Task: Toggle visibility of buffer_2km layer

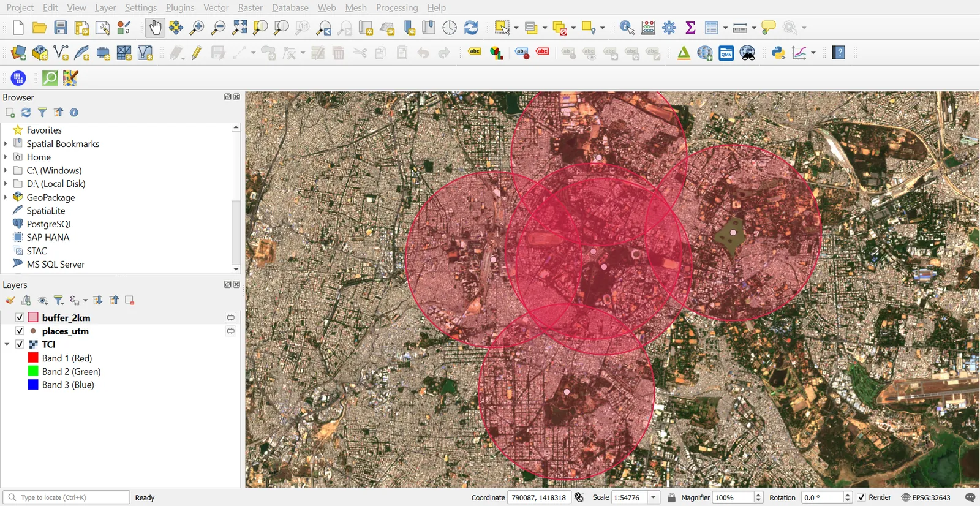Action: pos(20,317)
